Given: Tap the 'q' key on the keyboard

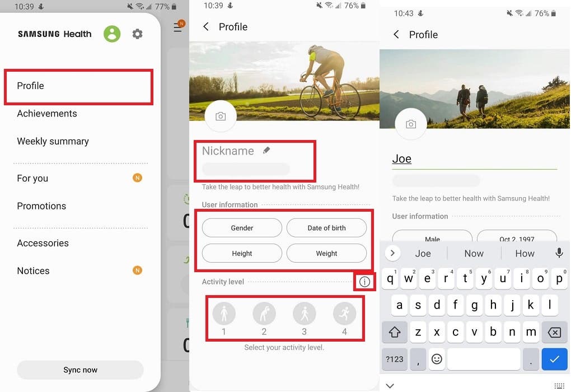Looking at the screenshot, I should [390, 279].
